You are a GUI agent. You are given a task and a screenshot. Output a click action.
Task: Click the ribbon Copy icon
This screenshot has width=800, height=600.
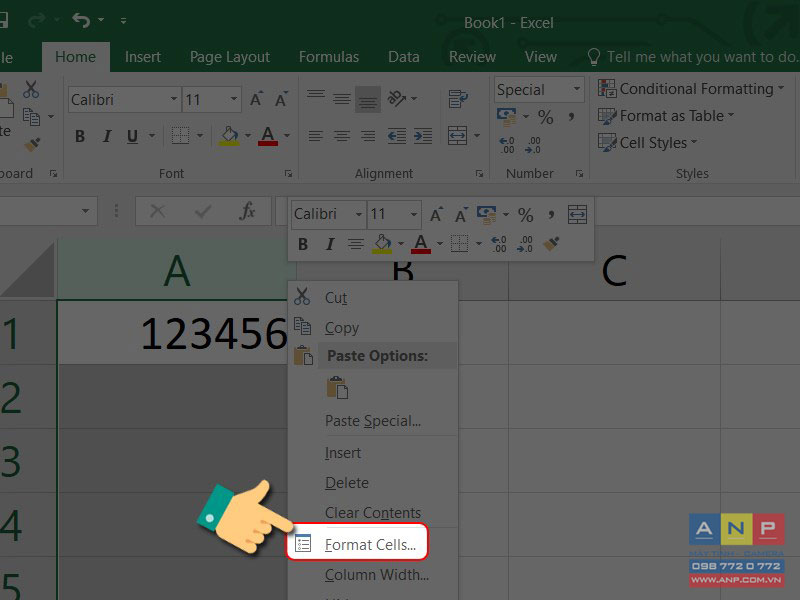31,117
